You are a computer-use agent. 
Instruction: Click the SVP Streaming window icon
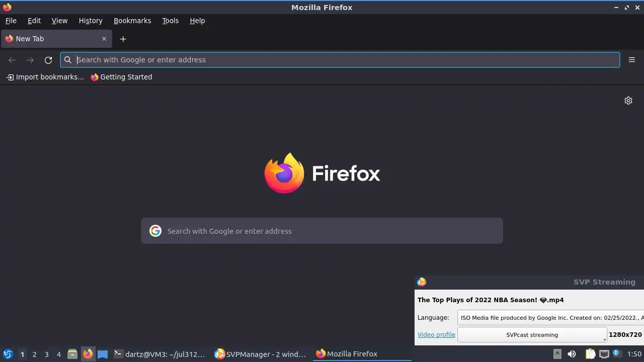[x=422, y=282]
